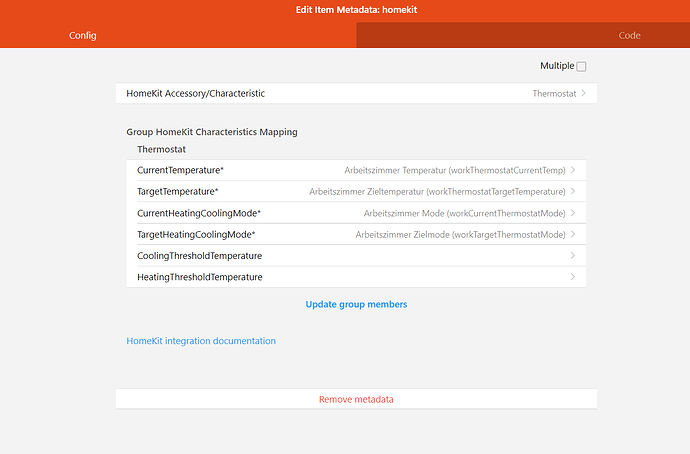
Task: Click the workCurrentThermostatMode item value
Action: (x=464, y=213)
